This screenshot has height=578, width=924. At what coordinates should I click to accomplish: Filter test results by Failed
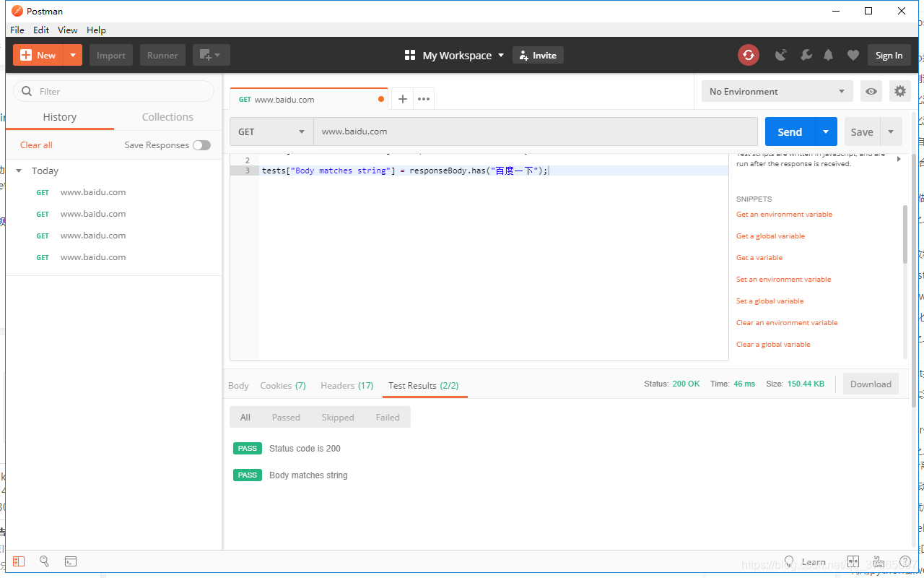(x=388, y=417)
